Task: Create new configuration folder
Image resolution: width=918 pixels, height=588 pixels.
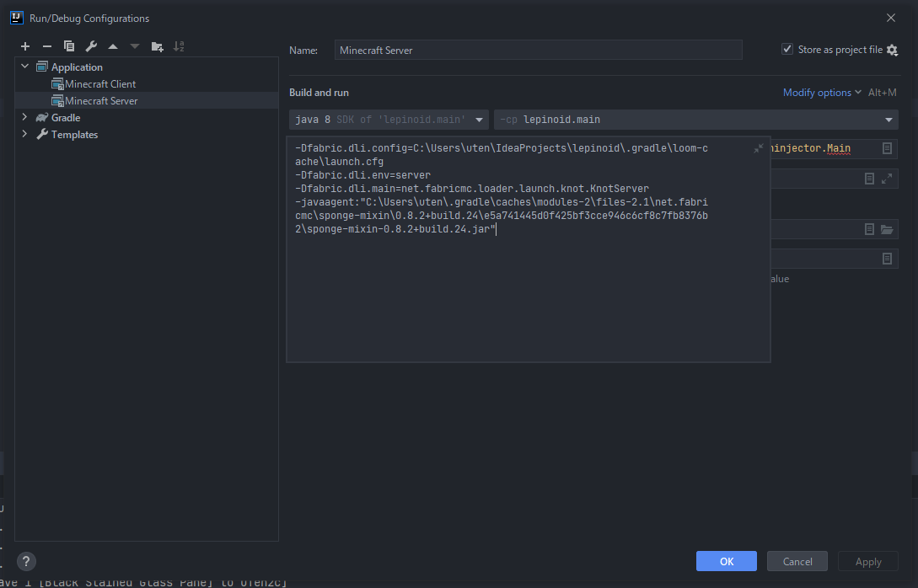Action: click(x=157, y=46)
